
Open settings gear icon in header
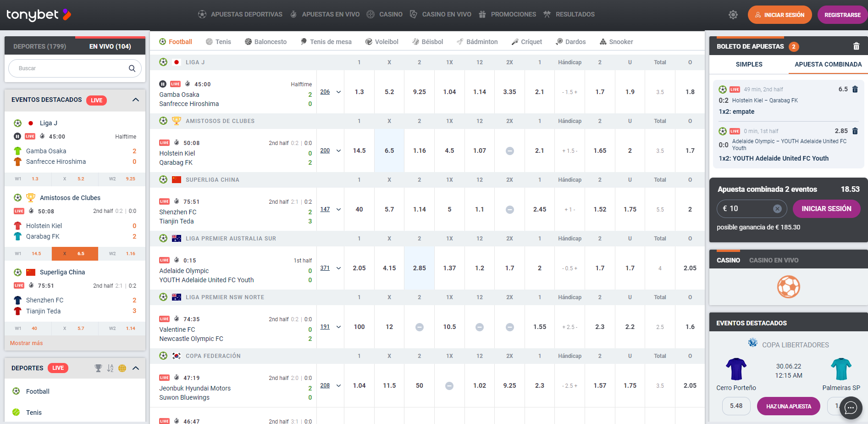[733, 15]
